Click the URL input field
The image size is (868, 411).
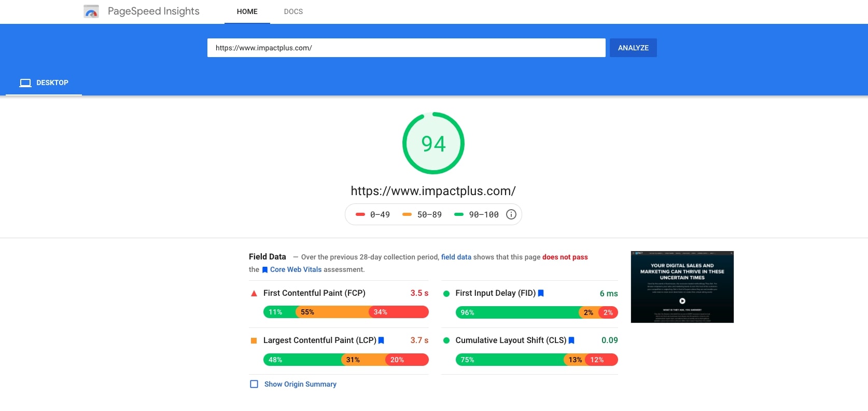407,48
